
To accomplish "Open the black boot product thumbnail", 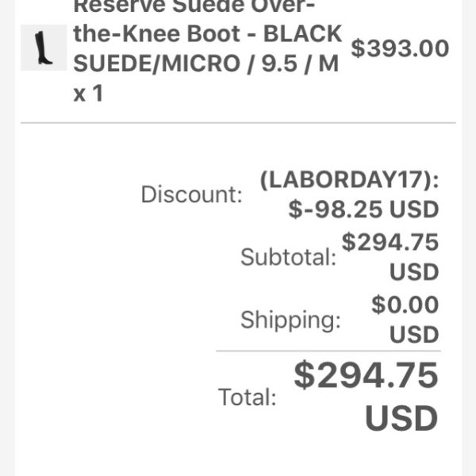I will coord(44,48).
